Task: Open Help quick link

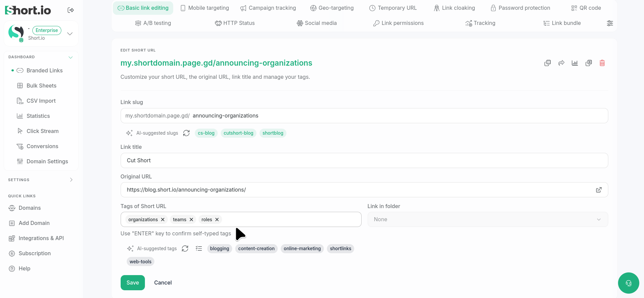Action: tap(19, 268)
